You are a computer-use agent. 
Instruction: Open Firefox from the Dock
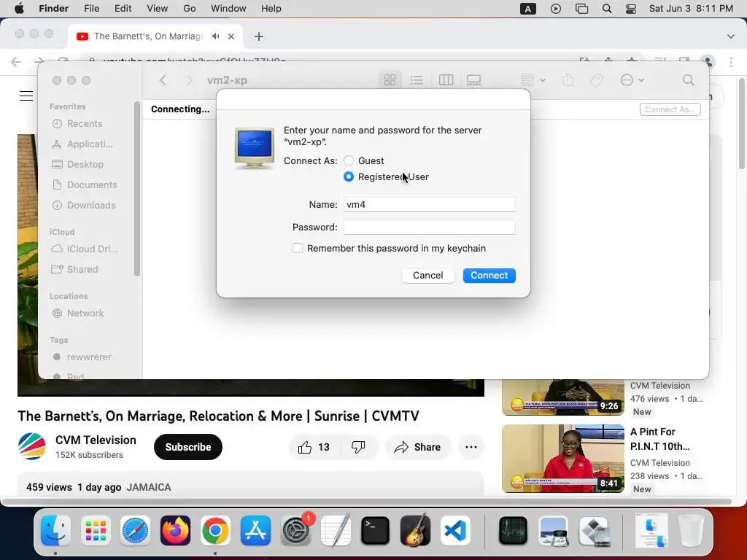click(175, 531)
